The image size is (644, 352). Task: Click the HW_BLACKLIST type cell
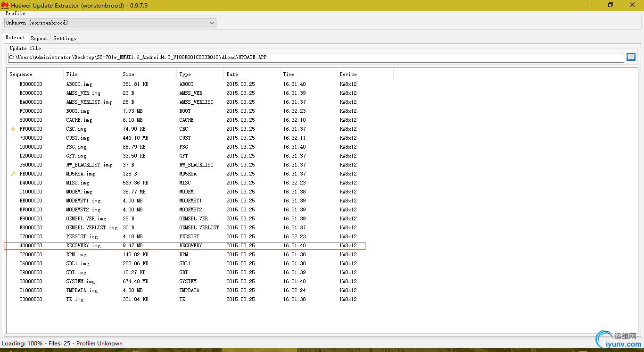[196, 165]
